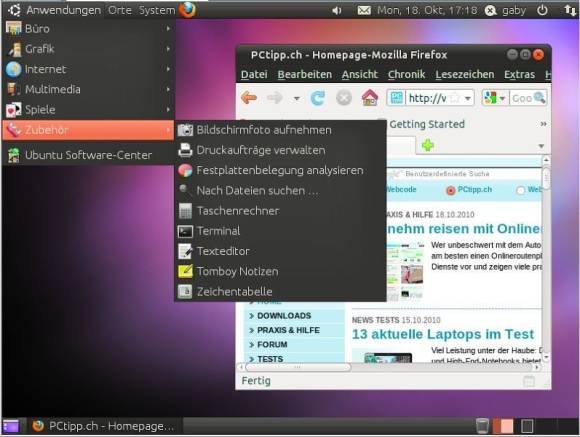The width and height of the screenshot is (580, 437).
Task: Switch to the second workspace
Action: pyautogui.click(x=527, y=426)
